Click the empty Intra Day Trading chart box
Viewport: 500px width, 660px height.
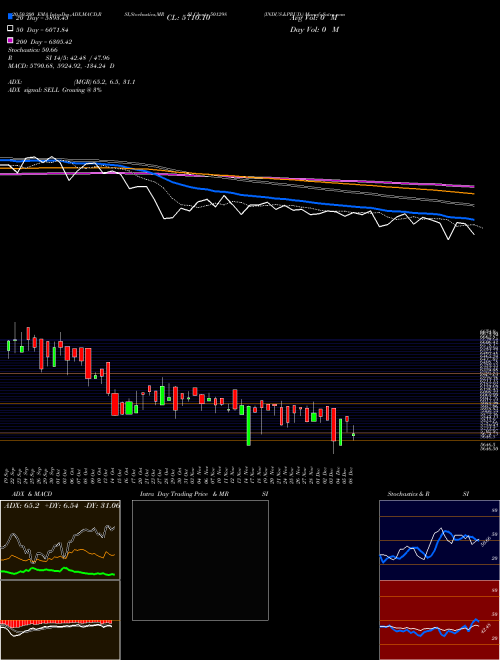click(x=200, y=560)
